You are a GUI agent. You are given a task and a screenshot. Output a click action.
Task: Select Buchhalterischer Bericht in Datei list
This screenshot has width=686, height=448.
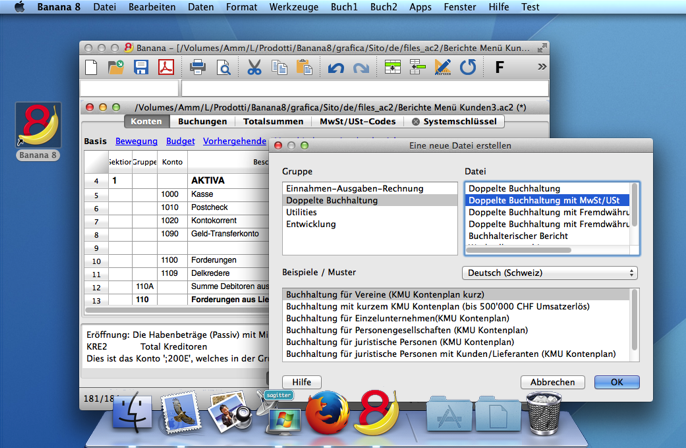(x=548, y=236)
